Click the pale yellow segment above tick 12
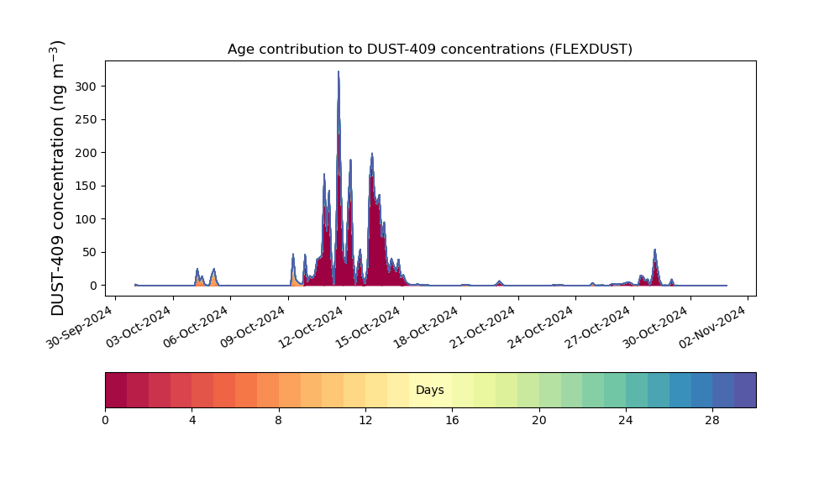This screenshot has height=504, width=840. (x=376, y=390)
